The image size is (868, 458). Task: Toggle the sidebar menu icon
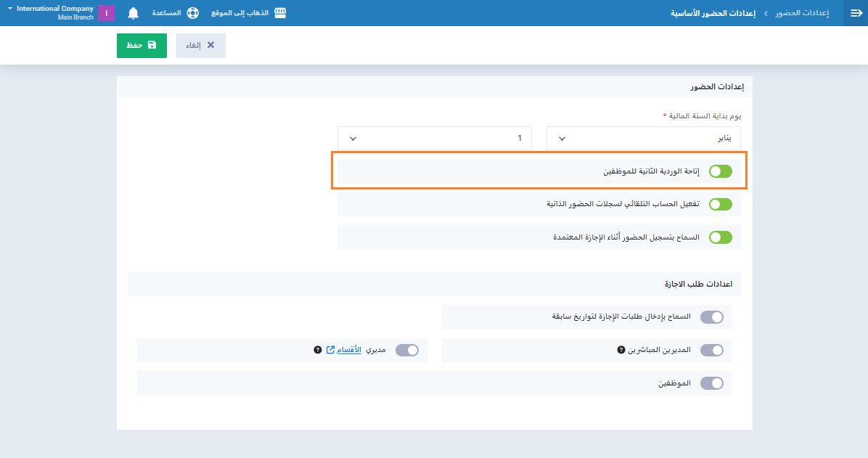(856, 13)
